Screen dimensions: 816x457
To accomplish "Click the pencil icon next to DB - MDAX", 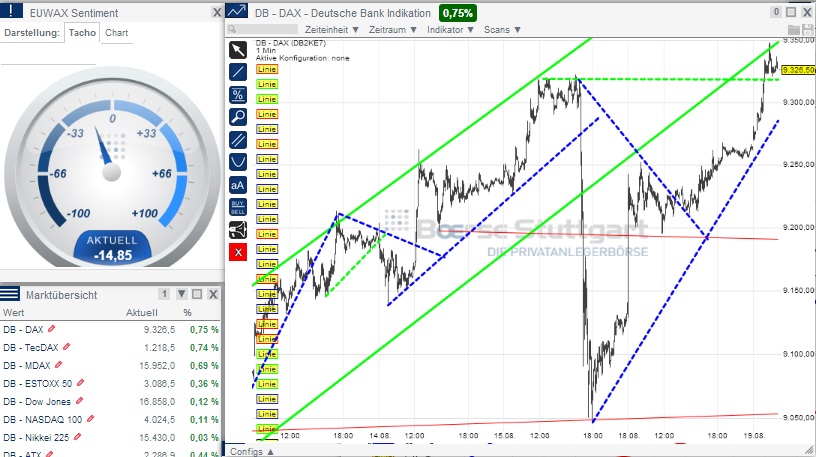I will pyautogui.click(x=58, y=365).
